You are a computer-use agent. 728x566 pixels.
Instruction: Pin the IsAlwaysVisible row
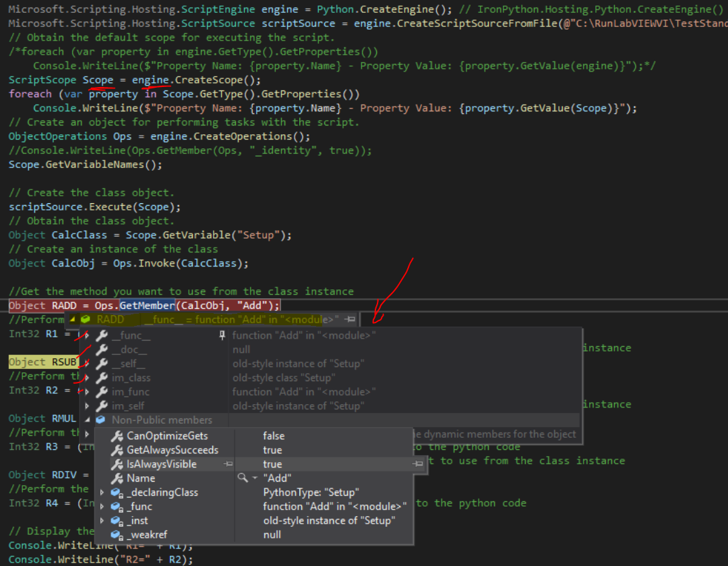(226, 464)
